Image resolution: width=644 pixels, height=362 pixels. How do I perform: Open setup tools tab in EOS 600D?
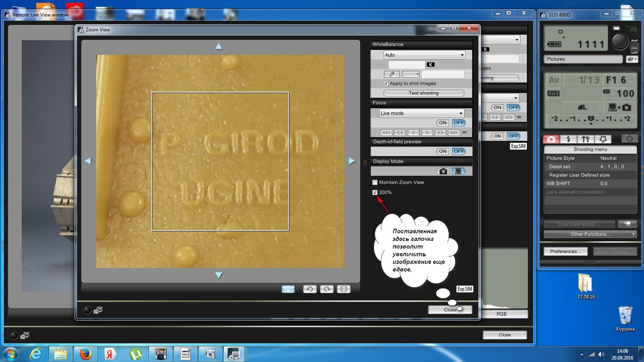[x=586, y=139]
